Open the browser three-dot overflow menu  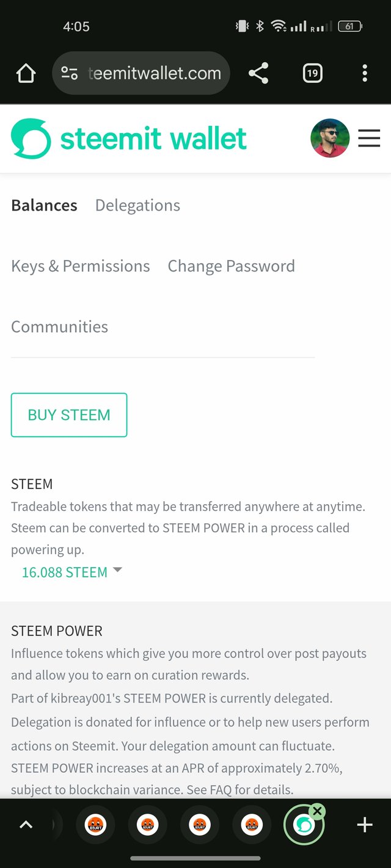(365, 74)
